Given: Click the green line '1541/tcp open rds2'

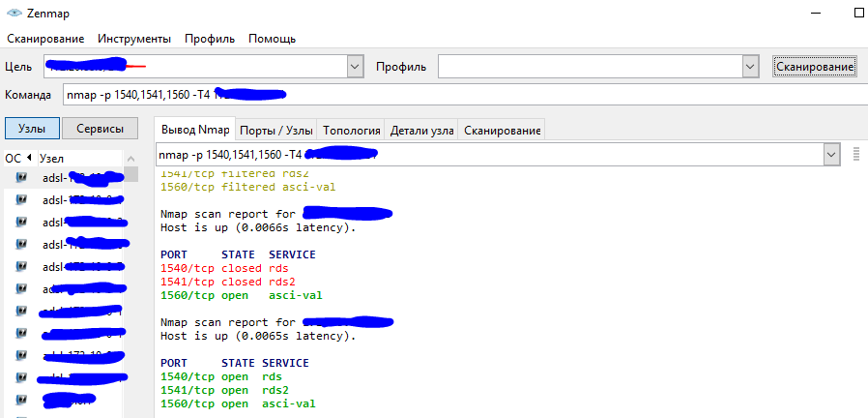Looking at the screenshot, I should coord(225,390).
